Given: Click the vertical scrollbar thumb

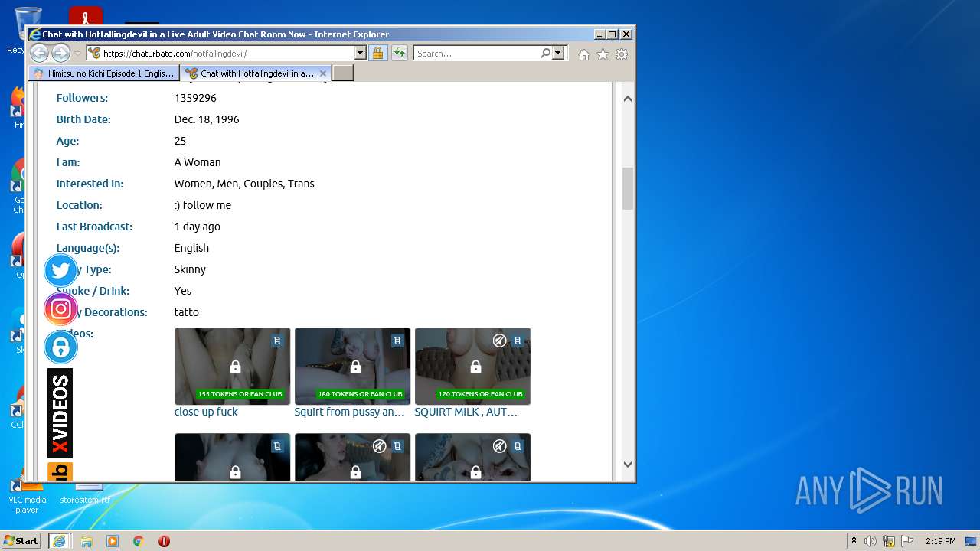Looking at the screenshot, I should coord(627,188).
